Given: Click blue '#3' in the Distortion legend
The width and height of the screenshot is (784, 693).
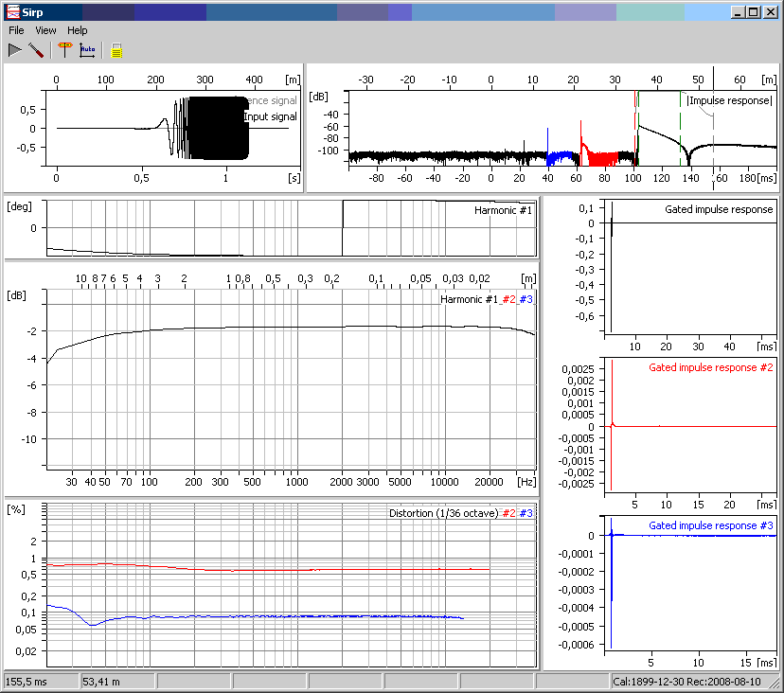Looking at the screenshot, I should 526,513.
